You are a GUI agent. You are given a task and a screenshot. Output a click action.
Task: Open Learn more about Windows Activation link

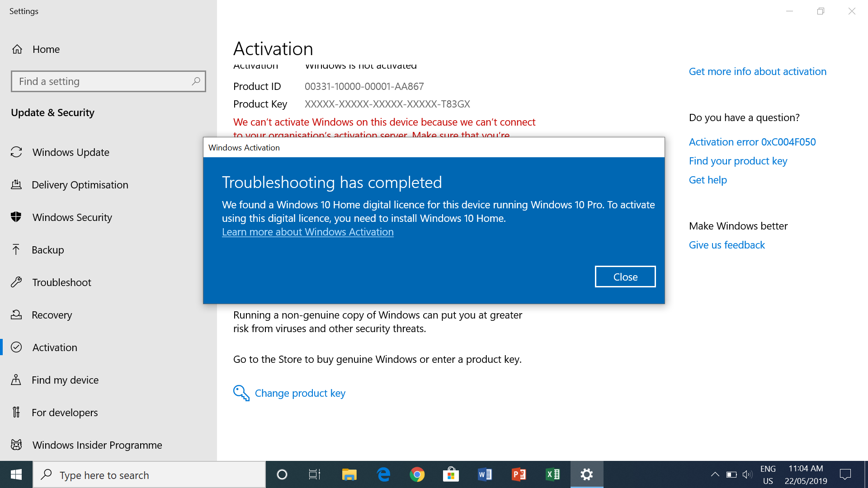pos(307,232)
